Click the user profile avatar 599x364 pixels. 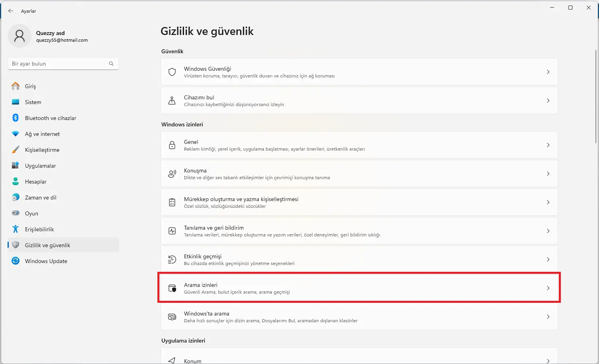click(19, 36)
